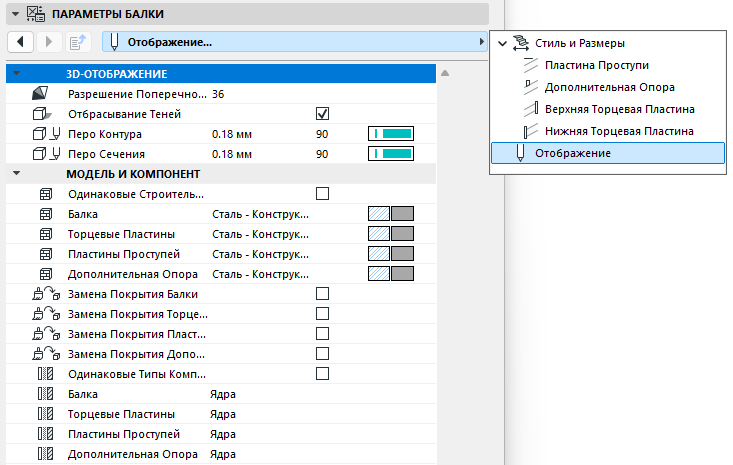Viewport: 733px width, 465px height.
Task: Click component icon of Дополнительная Опора Ядра row
Action: pyautogui.click(x=45, y=454)
